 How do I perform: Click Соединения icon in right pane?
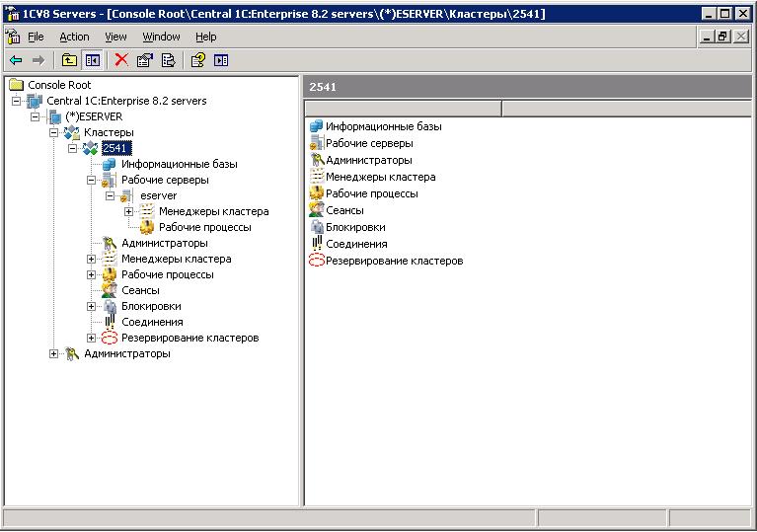coord(317,244)
